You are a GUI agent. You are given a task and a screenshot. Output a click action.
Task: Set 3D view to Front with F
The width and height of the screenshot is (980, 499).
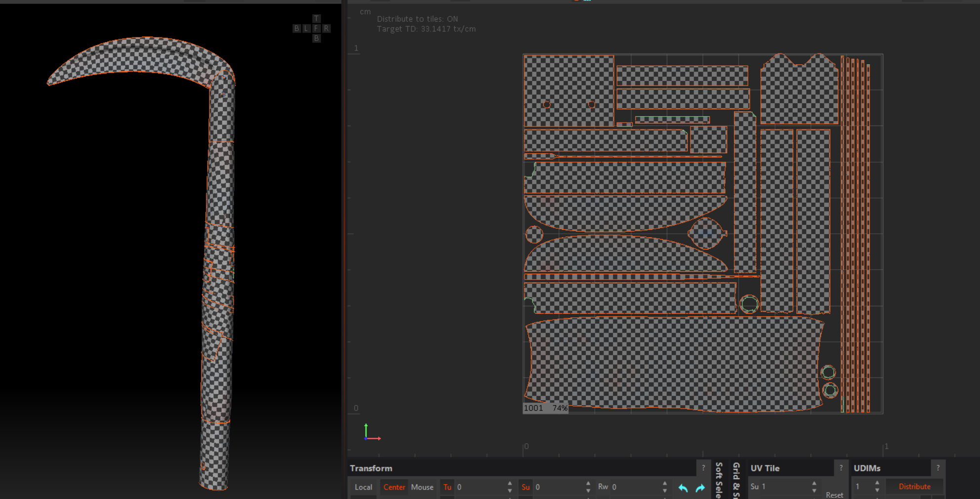point(316,29)
